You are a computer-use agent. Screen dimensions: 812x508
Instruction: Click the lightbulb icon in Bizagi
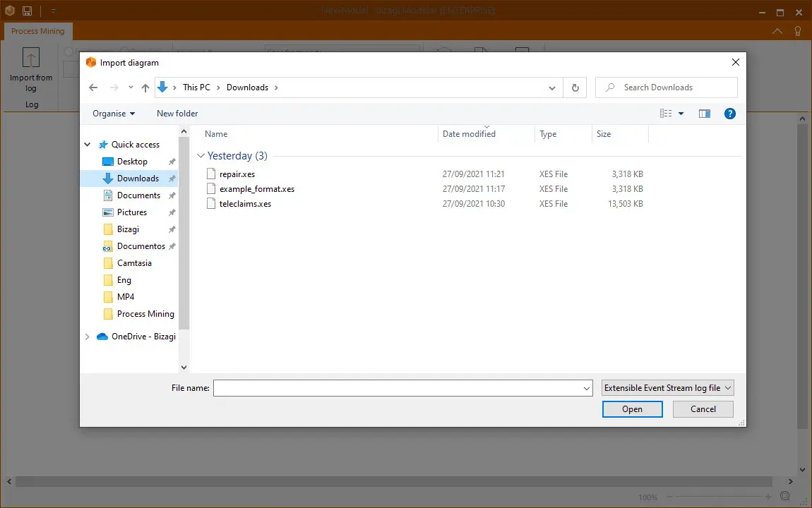(798, 31)
